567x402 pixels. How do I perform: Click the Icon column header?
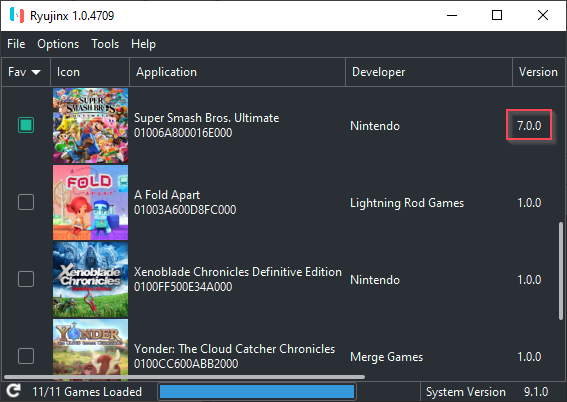[90, 72]
